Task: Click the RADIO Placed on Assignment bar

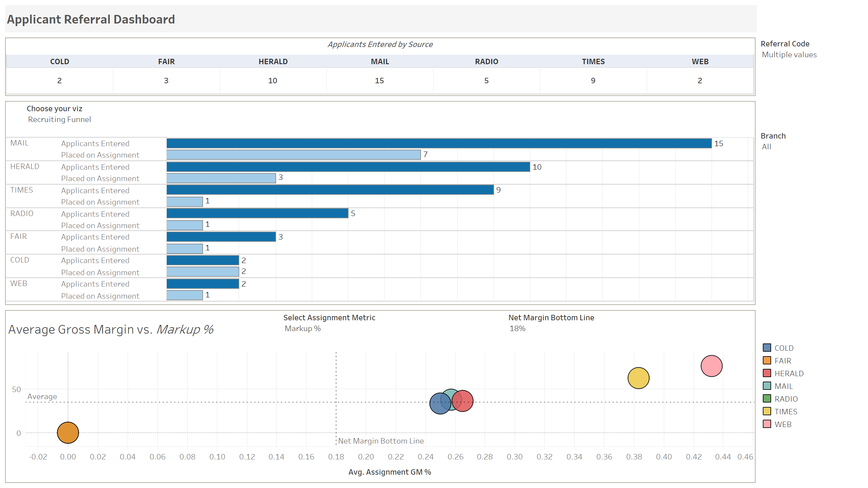Action: (185, 225)
